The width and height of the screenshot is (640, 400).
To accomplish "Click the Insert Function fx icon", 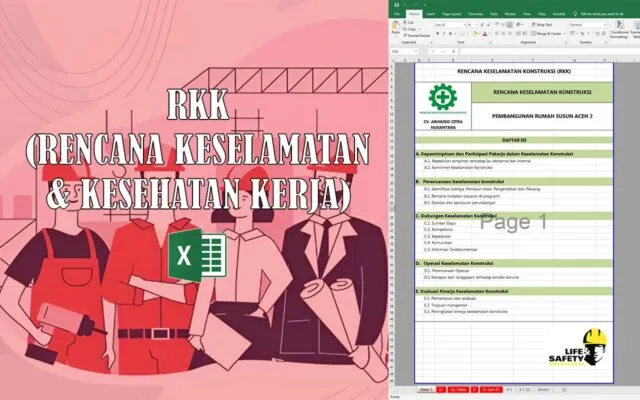I will coord(453,51).
